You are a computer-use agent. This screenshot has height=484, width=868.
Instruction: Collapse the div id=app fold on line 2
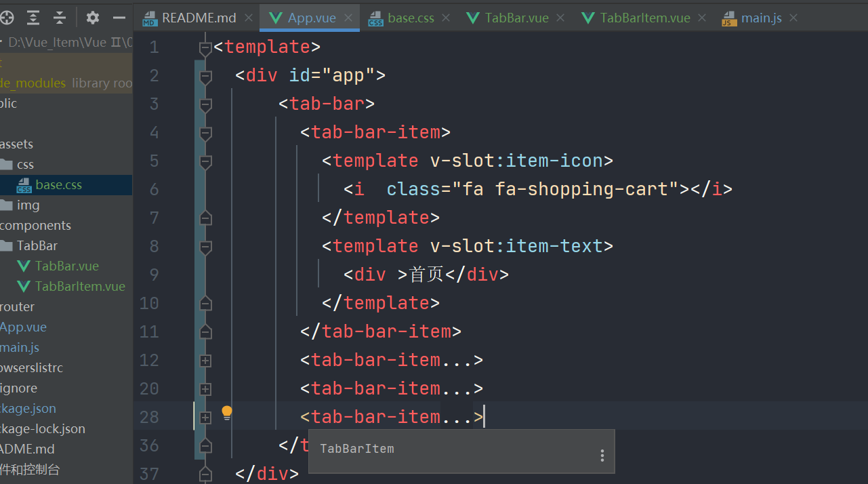(x=206, y=77)
